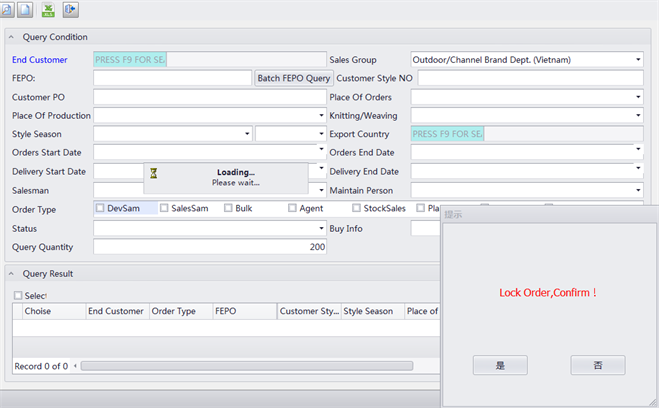Click the exit door toolbar icon

click(70, 10)
